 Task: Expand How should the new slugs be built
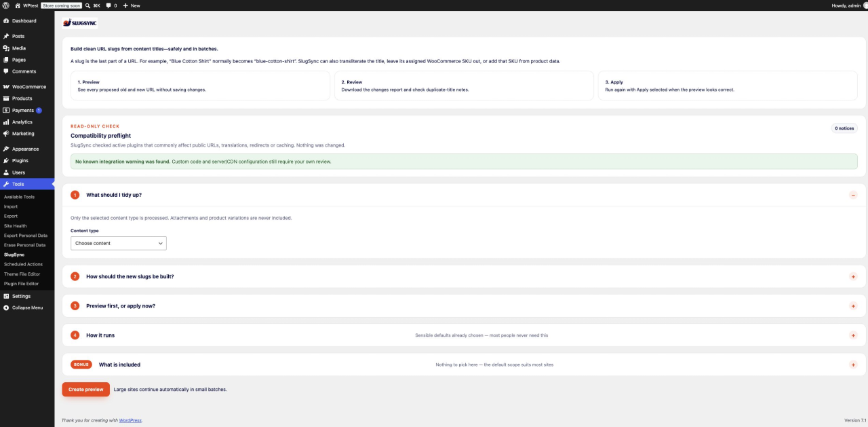pos(853,276)
